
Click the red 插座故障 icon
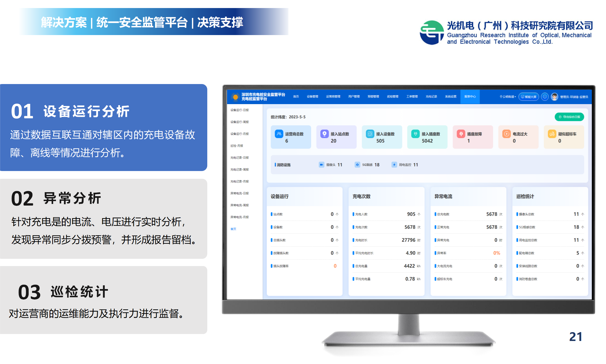[x=461, y=134]
